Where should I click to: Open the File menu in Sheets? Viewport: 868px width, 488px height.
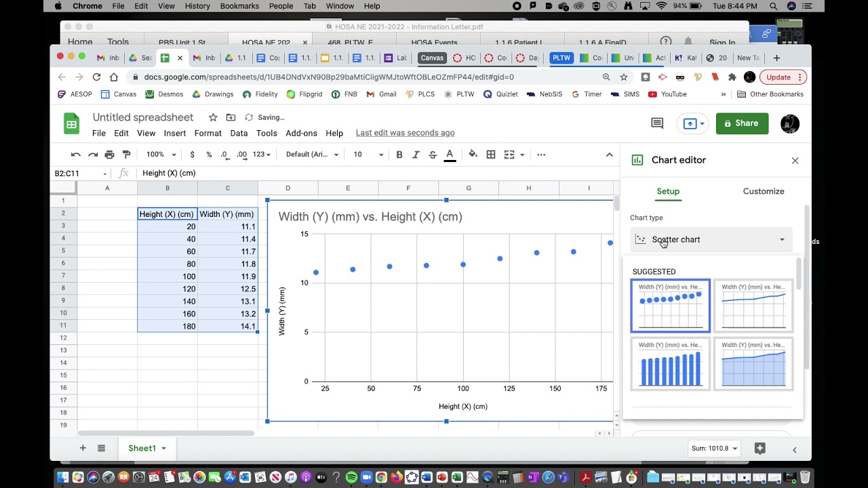click(x=99, y=133)
